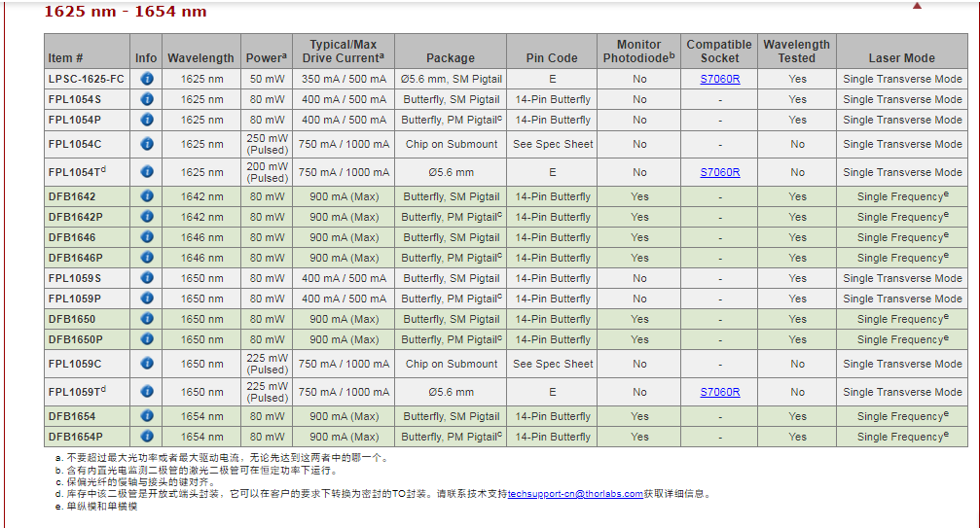Select item number FPL1059P
Image resolution: width=980 pixels, height=528 pixels.
click(x=75, y=299)
